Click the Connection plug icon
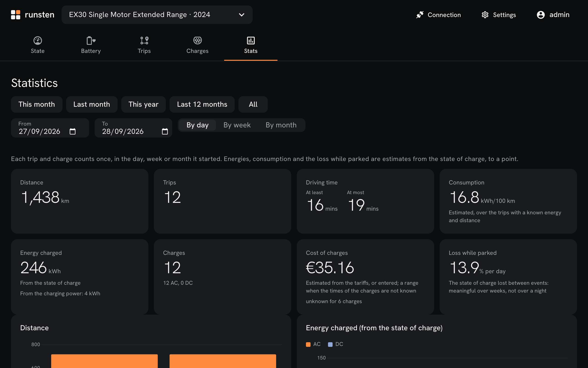Image resolution: width=588 pixels, height=368 pixels. pyautogui.click(x=420, y=15)
